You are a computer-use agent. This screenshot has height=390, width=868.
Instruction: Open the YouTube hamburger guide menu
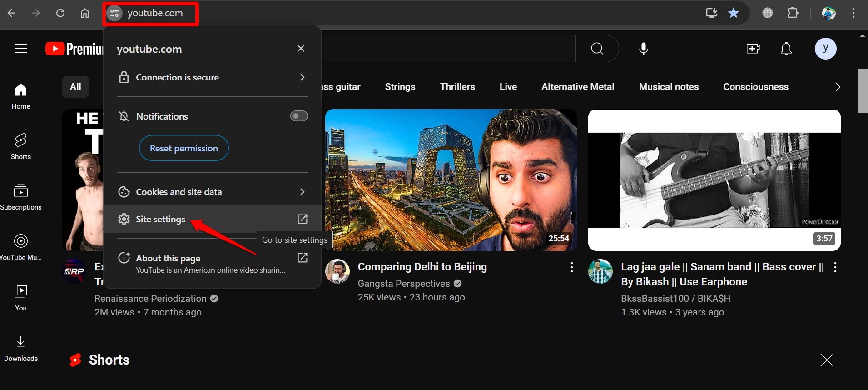pyautogui.click(x=21, y=48)
